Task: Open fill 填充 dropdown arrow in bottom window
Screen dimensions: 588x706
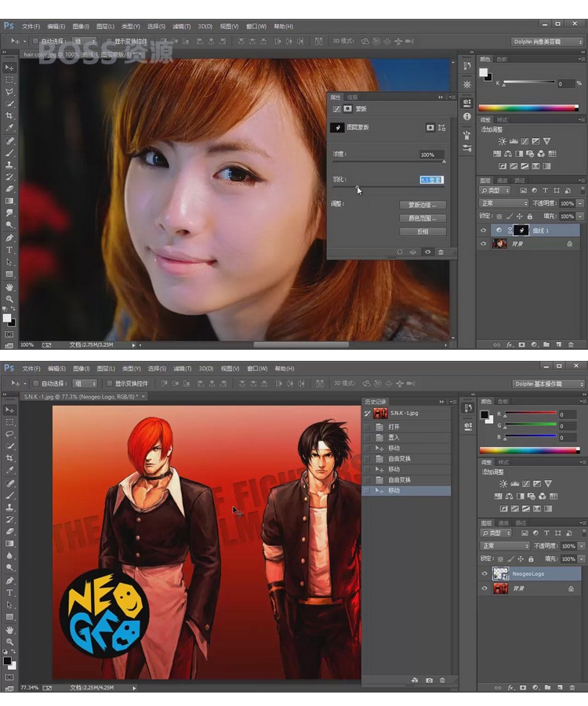Action: click(581, 559)
